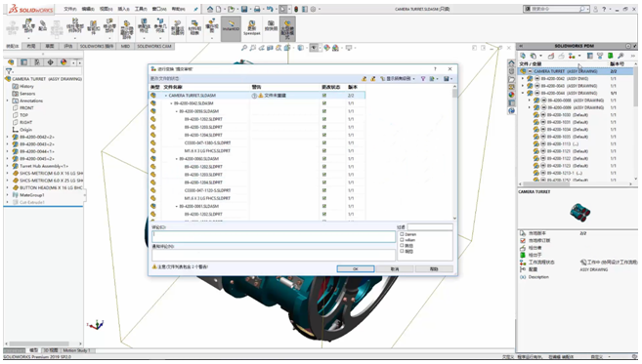The height and width of the screenshot is (364, 642).
Task: Click the warning icon on the CAMERA TURRET row
Action: [260, 96]
